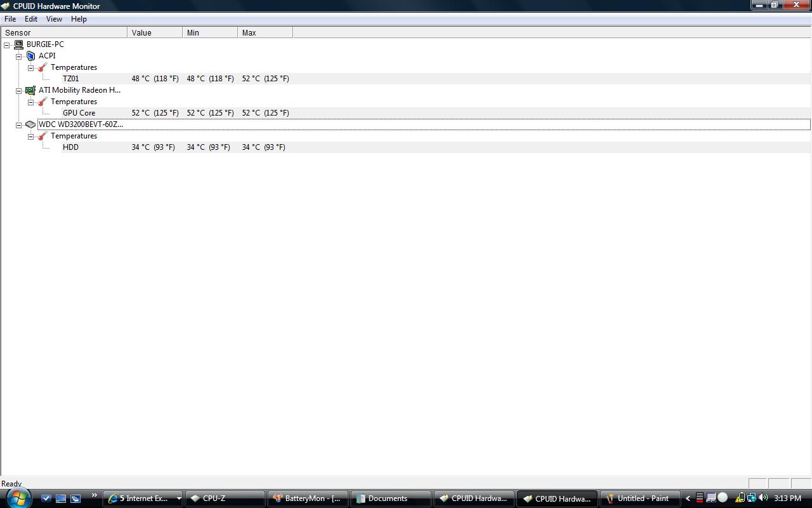Click the 3:13 PM taskbar clock
Viewport: 812px width, 508px height.
click(787, 498)
